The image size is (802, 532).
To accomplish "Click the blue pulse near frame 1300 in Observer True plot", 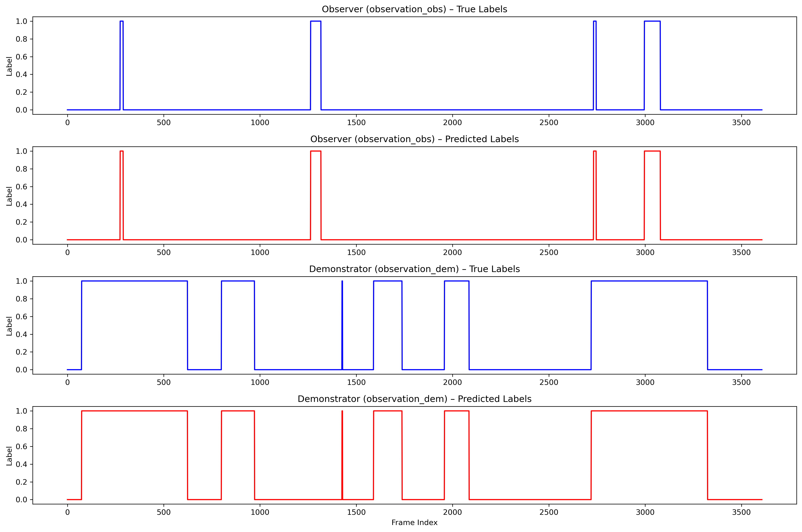I will pyautogui.click(x=316, y=65).
